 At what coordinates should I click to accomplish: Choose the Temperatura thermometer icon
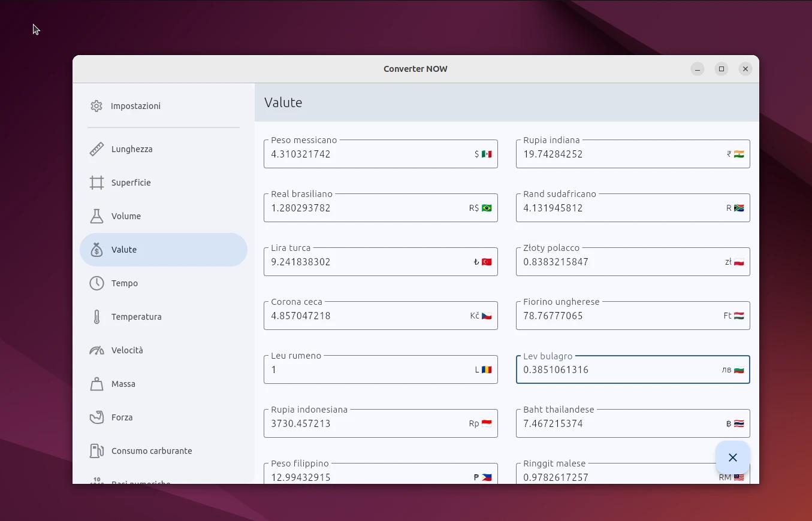coord(96,317)
